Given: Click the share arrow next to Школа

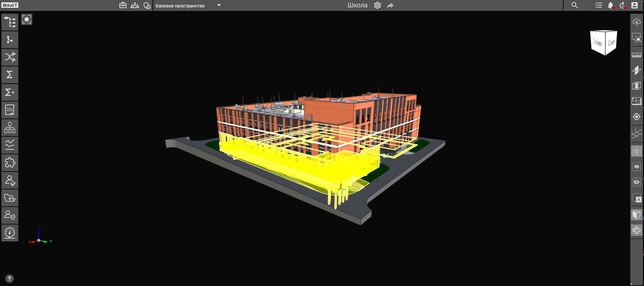Looking at the screenshot, I should point(390,5).
